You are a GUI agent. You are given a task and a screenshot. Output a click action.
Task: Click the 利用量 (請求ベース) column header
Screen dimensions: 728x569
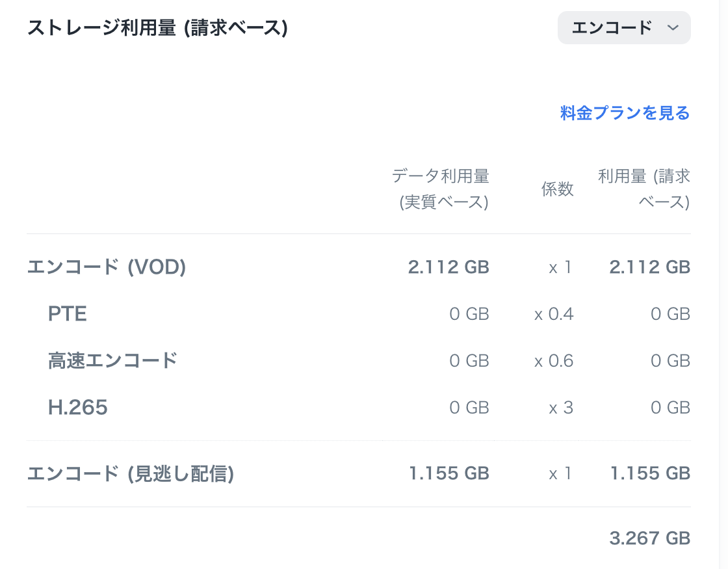[643, 189]
